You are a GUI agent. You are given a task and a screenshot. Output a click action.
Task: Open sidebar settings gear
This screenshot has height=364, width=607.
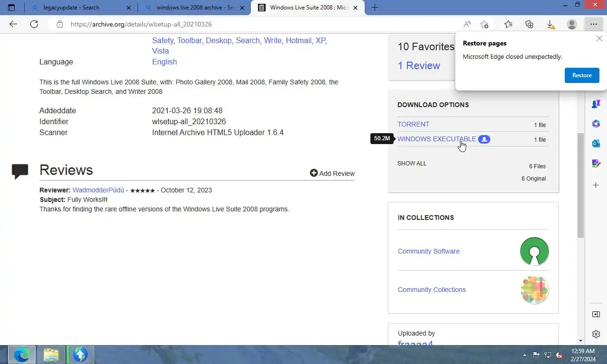596,334
